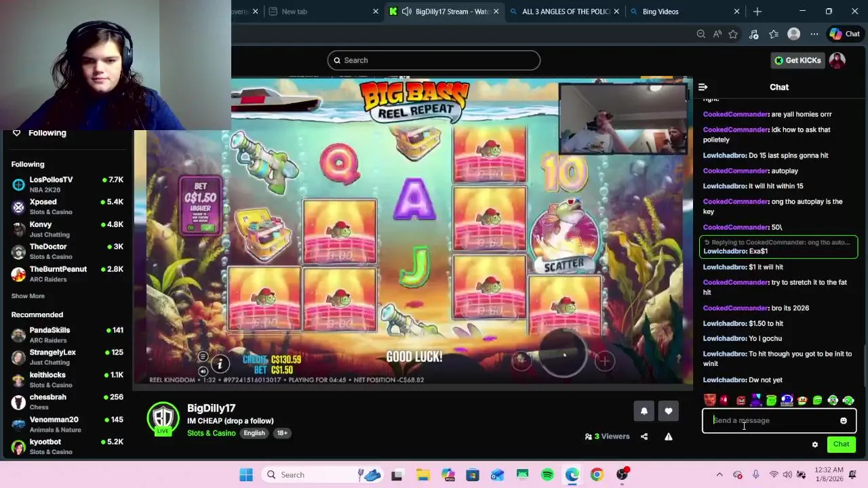This screenshot has width=868, height=488.
Task: Focus the Send a message field
Action: coord(772,421)
